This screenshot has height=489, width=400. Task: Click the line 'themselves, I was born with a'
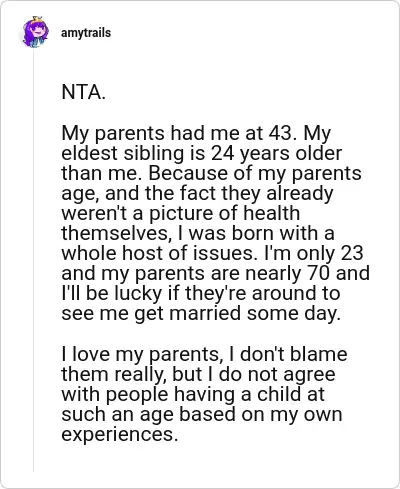198,233
